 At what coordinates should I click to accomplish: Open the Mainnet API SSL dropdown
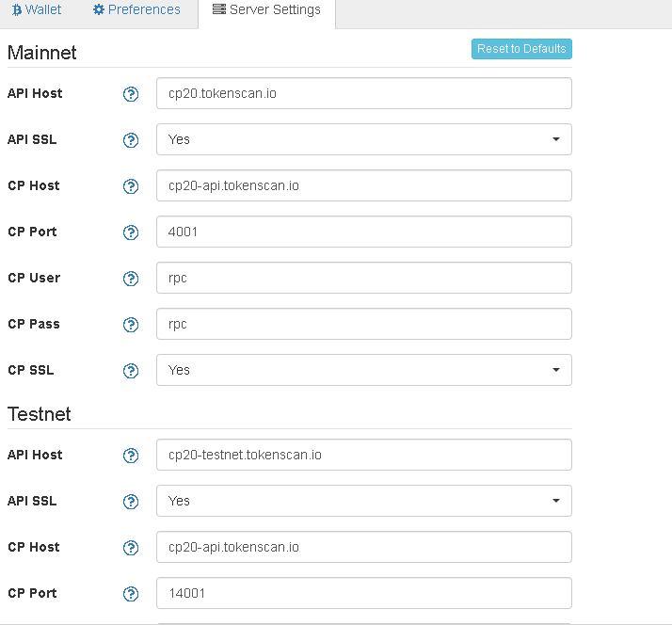tap(364, 139)
